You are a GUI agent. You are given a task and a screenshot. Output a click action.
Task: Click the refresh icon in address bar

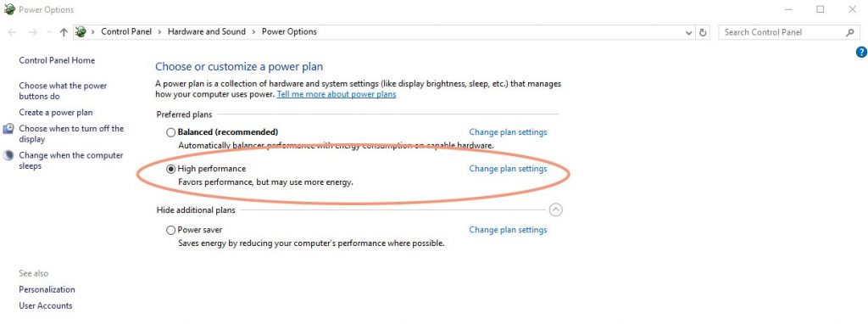tap(703, 32)
